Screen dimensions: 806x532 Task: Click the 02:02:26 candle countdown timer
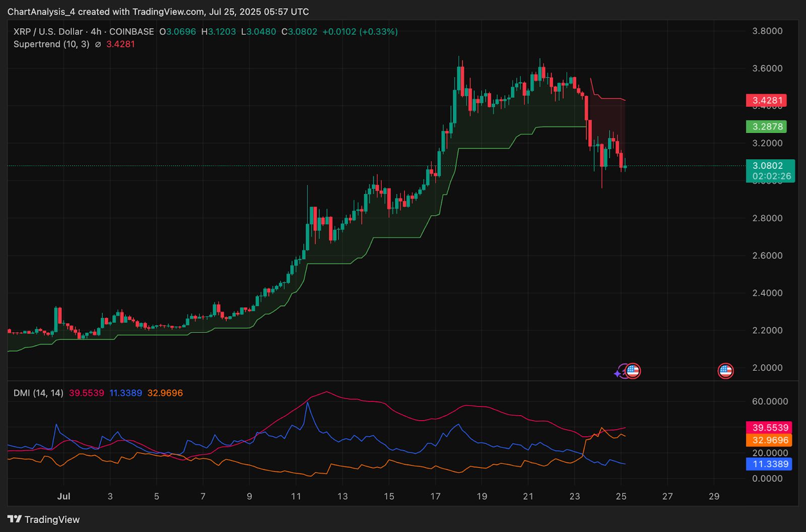point(772,176)
